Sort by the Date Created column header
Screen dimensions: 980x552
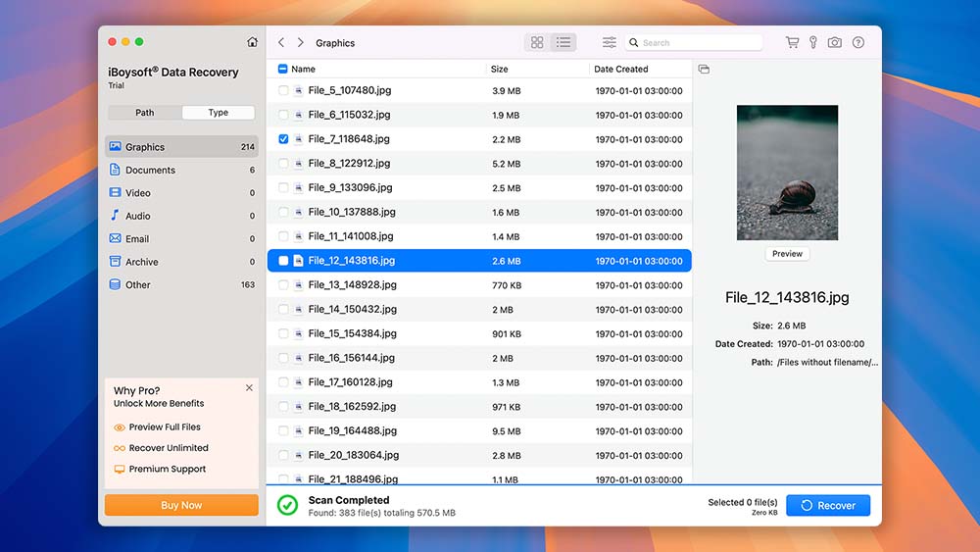(x=620, y=69)
